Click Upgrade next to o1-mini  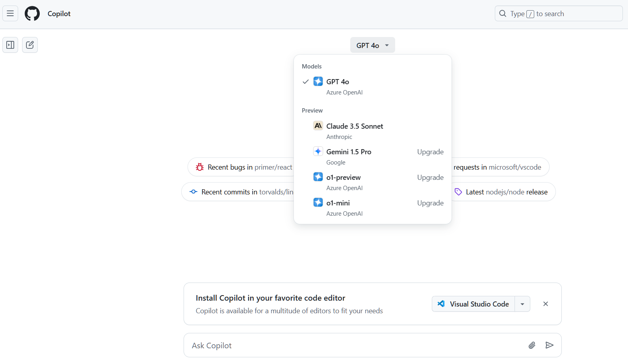[x=430, y=203]
